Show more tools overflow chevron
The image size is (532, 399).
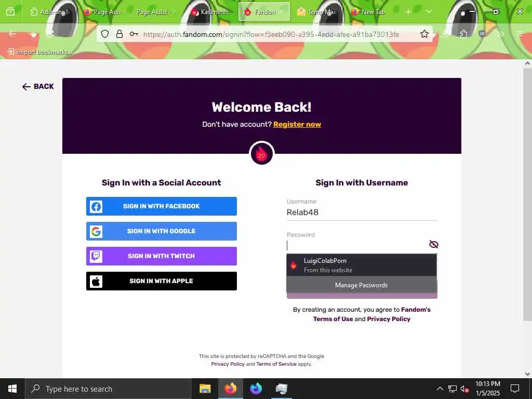501,34
